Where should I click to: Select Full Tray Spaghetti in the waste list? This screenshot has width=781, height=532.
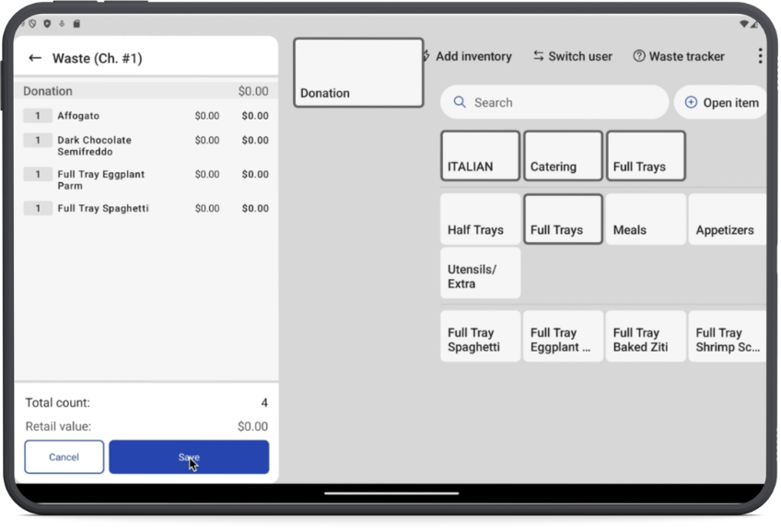click(x=146, y=209)
